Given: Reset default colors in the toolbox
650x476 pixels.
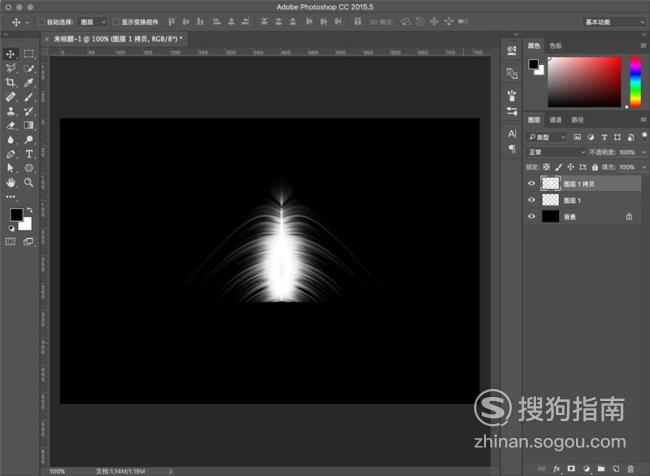Looking at the screenshot, I should click(x=12, y=228).
